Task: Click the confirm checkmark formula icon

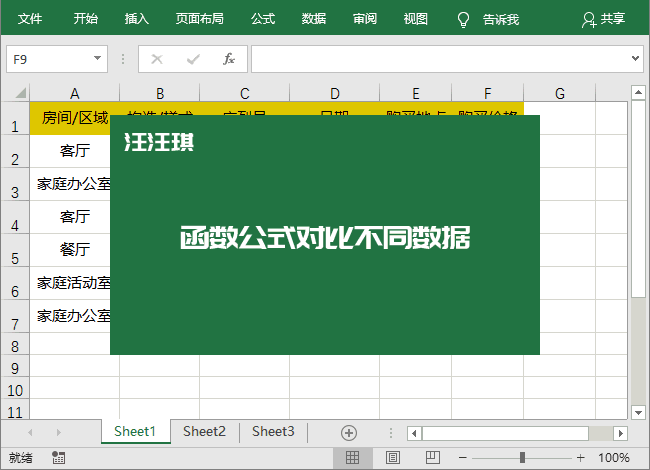Action: tap(193, 59)
